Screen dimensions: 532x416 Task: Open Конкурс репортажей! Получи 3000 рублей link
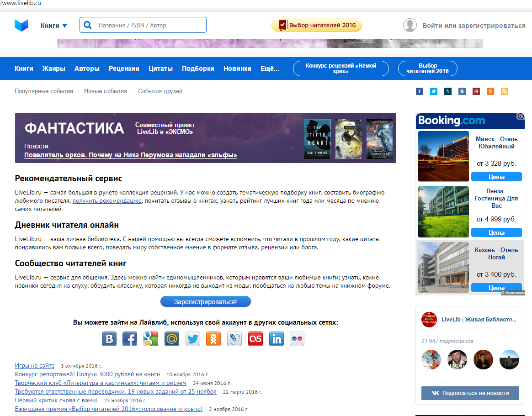click(87, 374)
